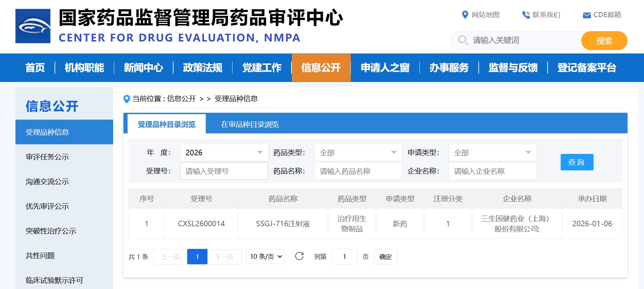Click the 上一页 pagination button

(170, 256)
